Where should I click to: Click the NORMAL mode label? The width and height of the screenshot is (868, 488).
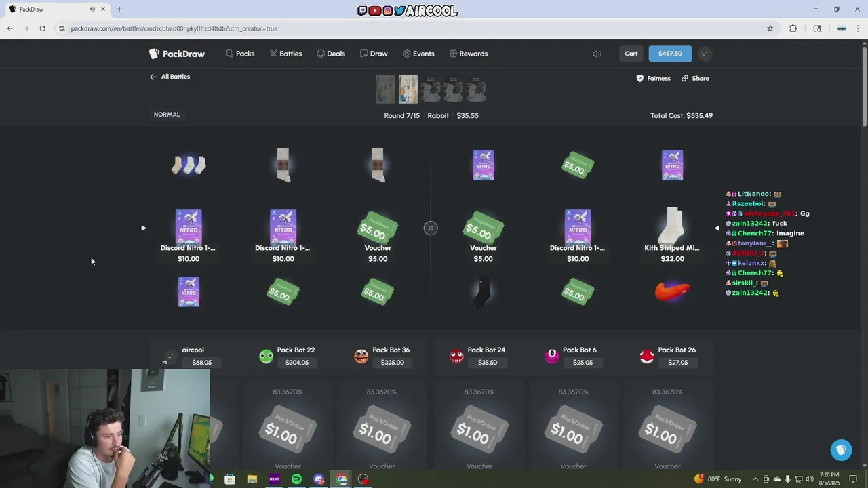167,115
